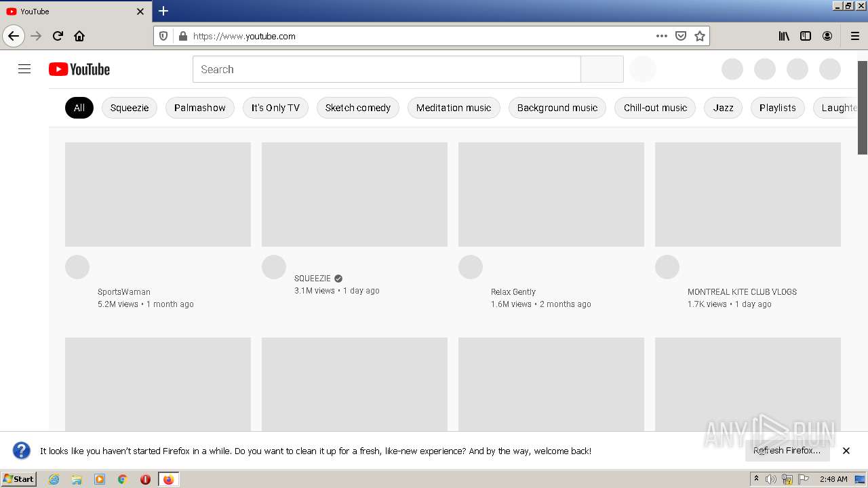
Task: Open the SportsWaman video thumbnail
Action: point(158,195)
